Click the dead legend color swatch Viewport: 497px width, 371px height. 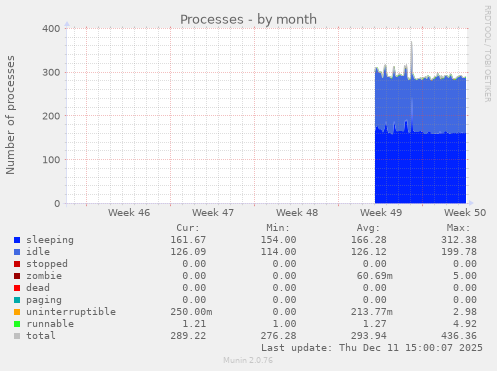point(17,288)
